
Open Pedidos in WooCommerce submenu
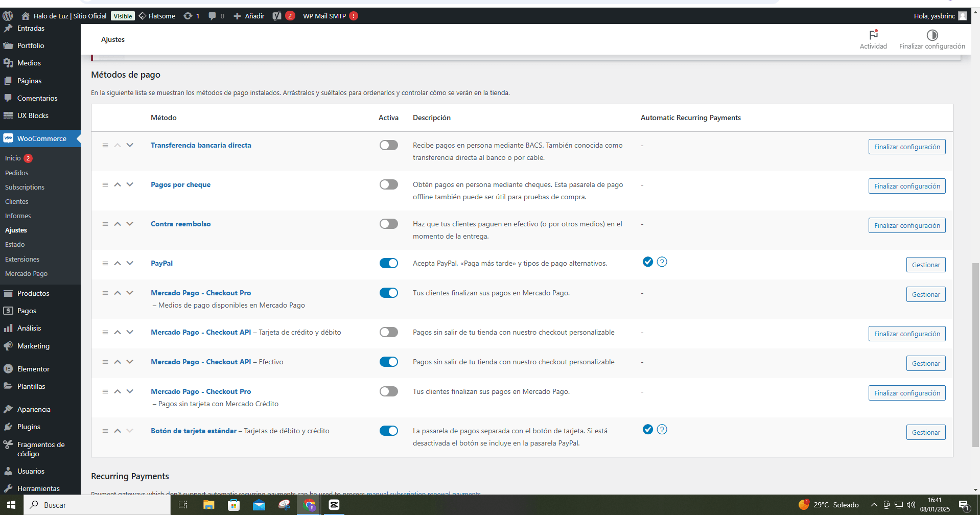click(x=17, y=173)
